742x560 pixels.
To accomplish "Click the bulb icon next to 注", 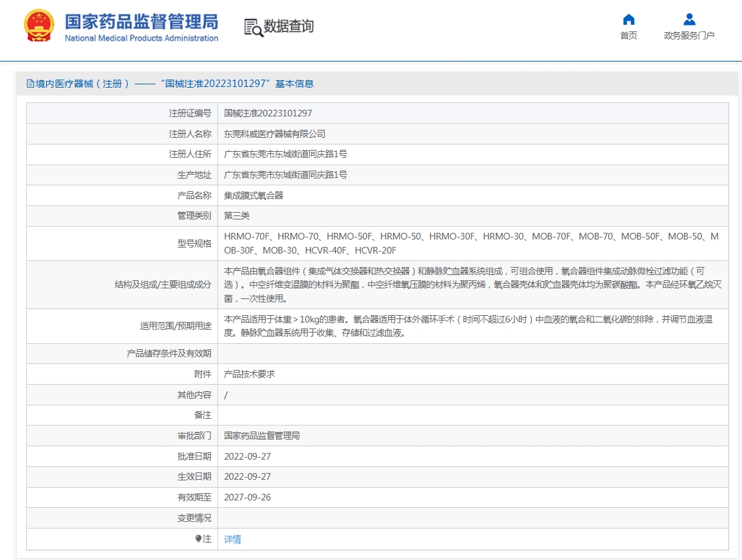I will pos(198,539).
